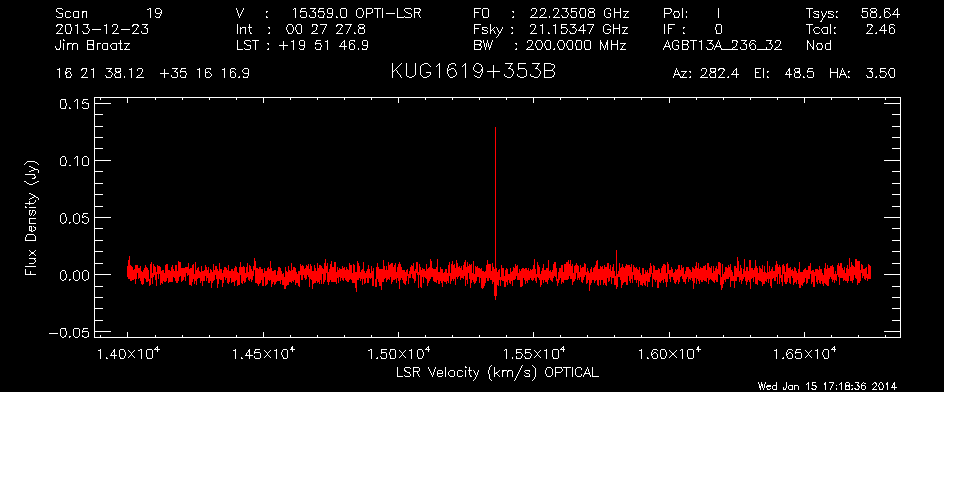Click the right ascension 16 21 38.12

100,73
